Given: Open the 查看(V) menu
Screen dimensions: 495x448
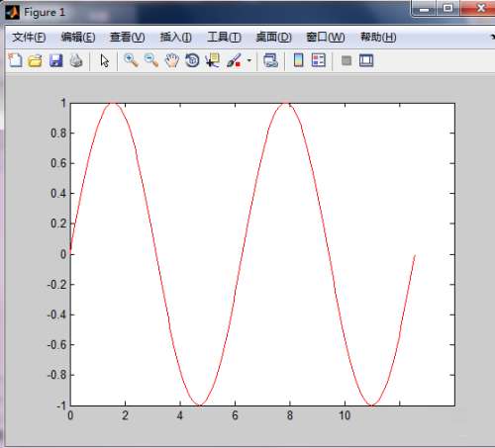Looking at the screenshot, I should pyautogui.click(x=128, y=38).
